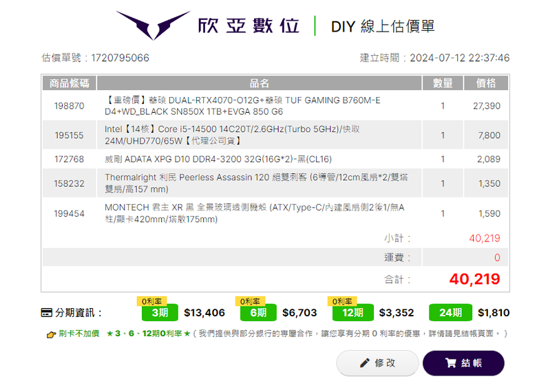Click the large red 合計 total 40,219
The image size is (537, 392).
(474, 279)
